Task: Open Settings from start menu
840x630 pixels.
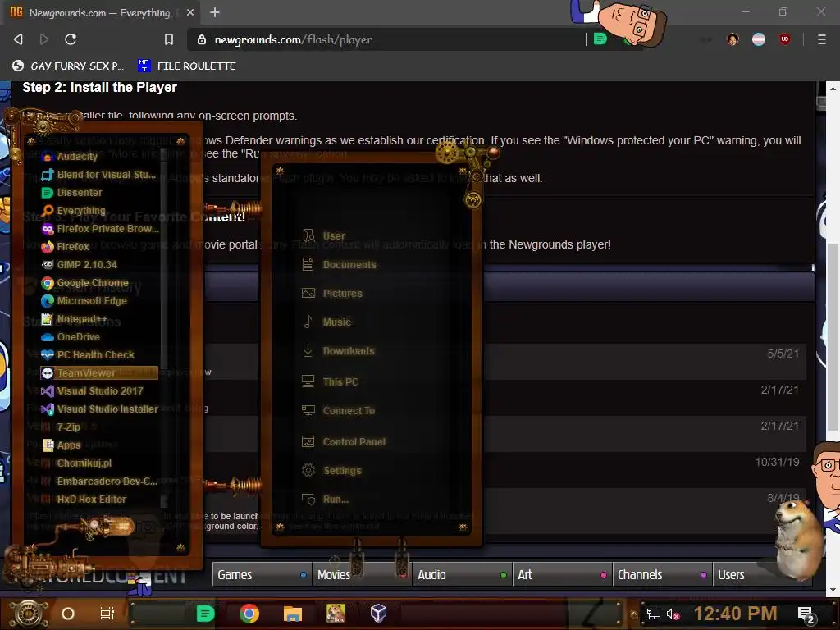Action: pyautogui.click(x=332, y=471)
